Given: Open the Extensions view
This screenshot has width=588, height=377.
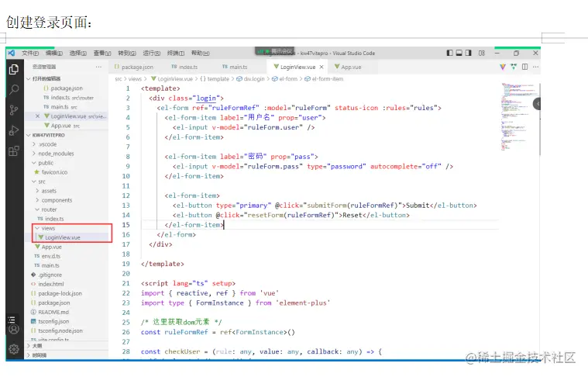Looking at the screenshot, I should click(14, 151).
